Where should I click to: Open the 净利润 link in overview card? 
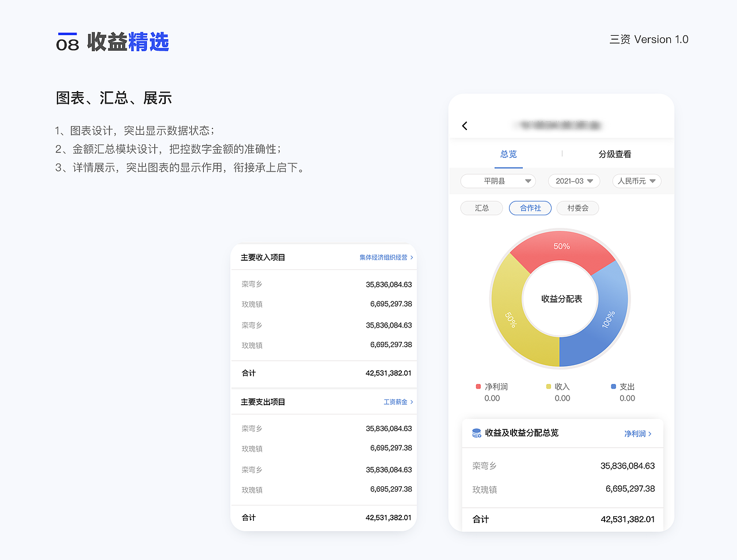(x=638, y=433)
